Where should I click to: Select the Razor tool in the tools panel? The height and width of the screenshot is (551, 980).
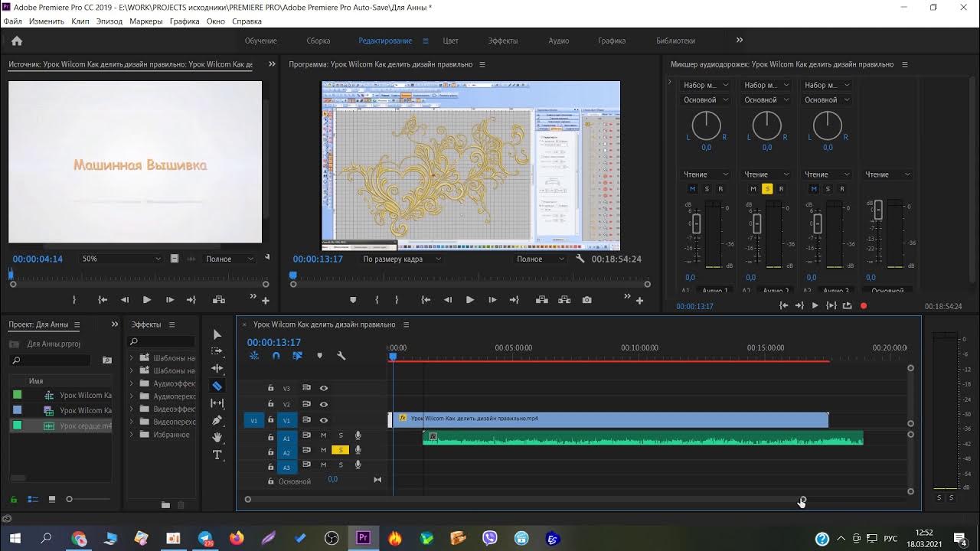click(217, 386)
